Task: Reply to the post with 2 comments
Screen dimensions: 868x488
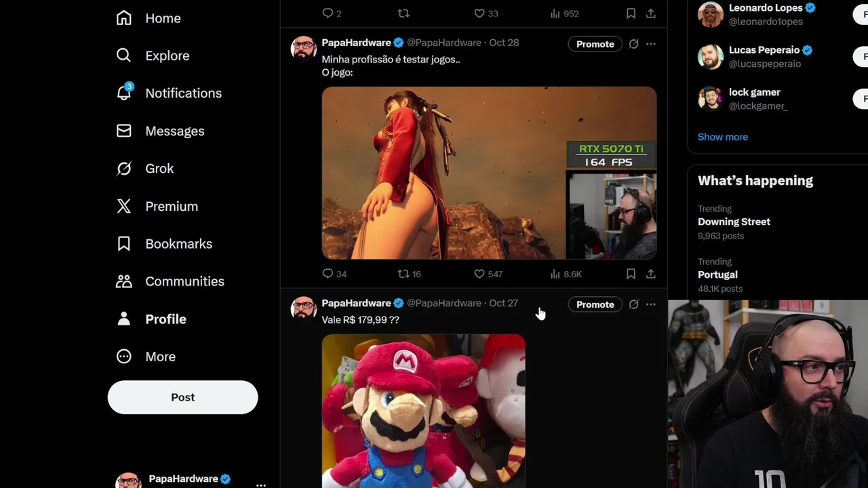Action: [332, 13]
